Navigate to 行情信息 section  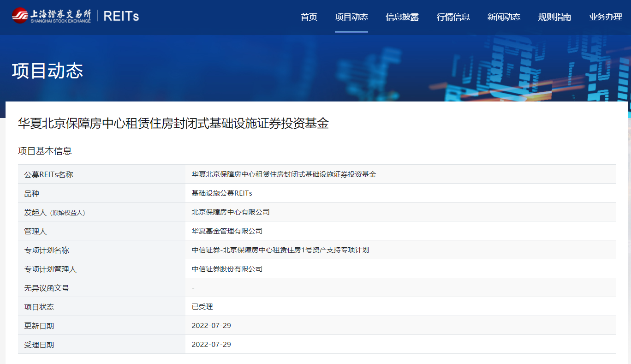pyautogui.click(x=453, y=17)
